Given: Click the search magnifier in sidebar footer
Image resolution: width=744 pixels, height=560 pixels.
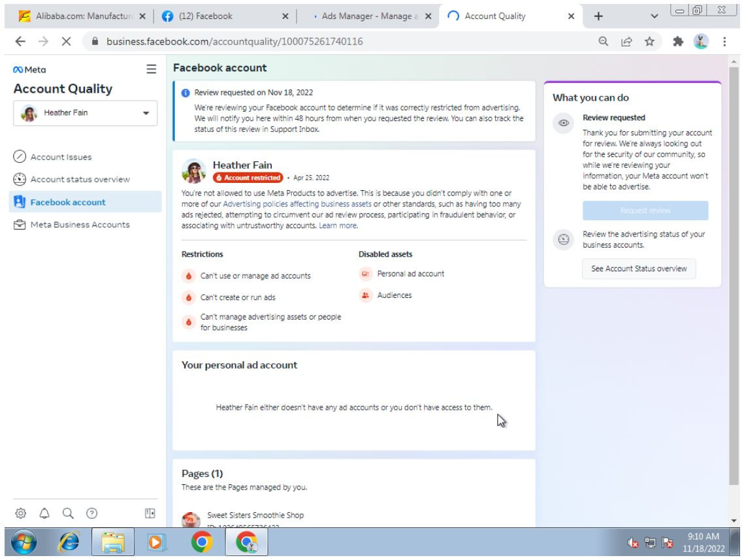Looking at the screenshot, I should click(68, 513).
